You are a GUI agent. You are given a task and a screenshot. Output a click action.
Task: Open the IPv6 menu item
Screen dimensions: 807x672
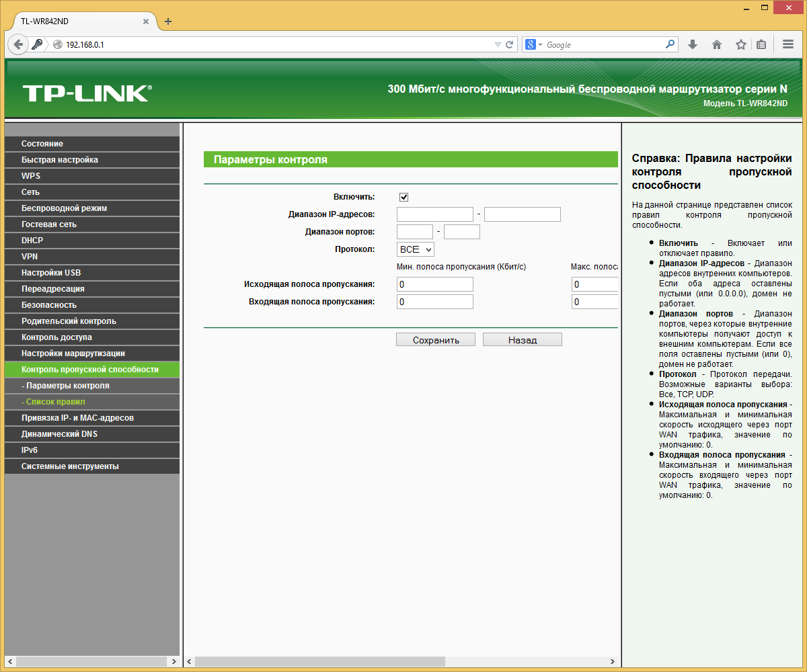(x=92, y=450)
